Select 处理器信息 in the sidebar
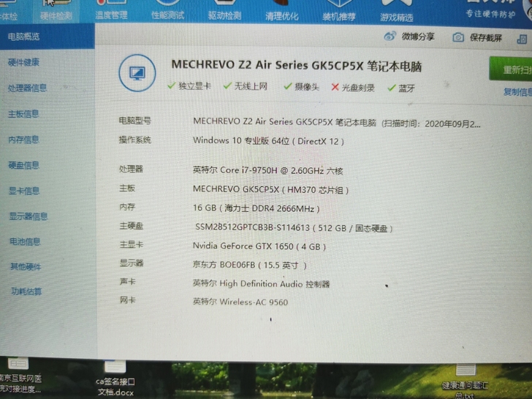 [x=28, y=88]
